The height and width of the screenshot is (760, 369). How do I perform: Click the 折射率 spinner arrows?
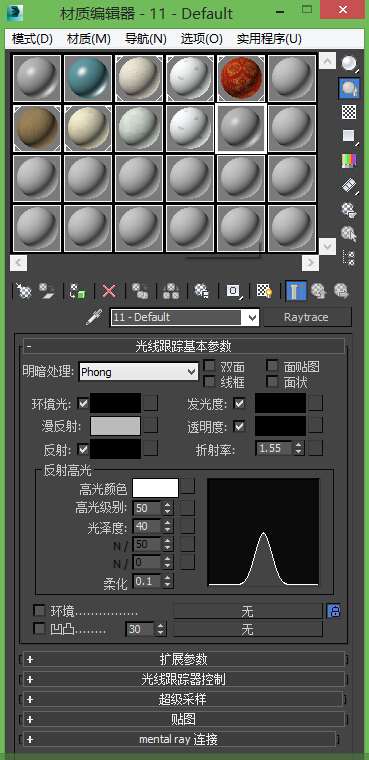(x=299, y=449)
